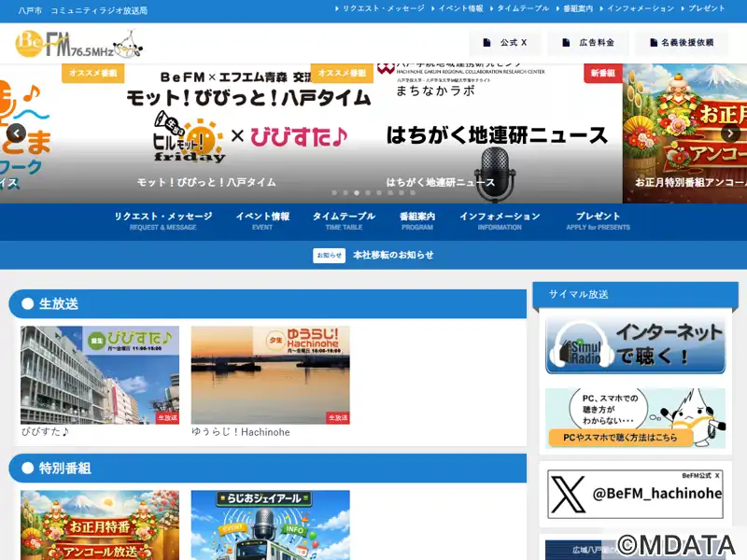Open お正月特別番組アンコール slide
747x560 pixels.
click(x=684, y=133)
